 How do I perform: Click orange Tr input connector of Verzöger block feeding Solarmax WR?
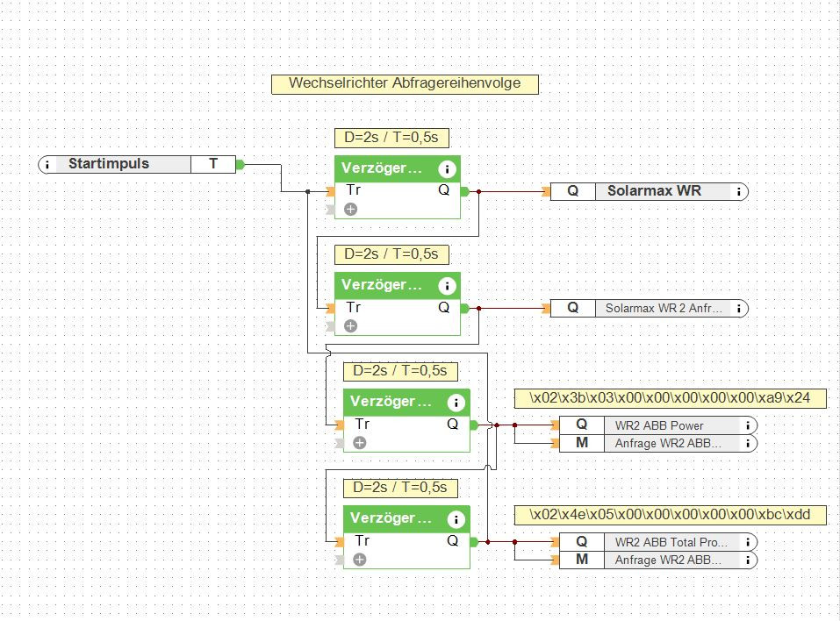coord(331,192)
